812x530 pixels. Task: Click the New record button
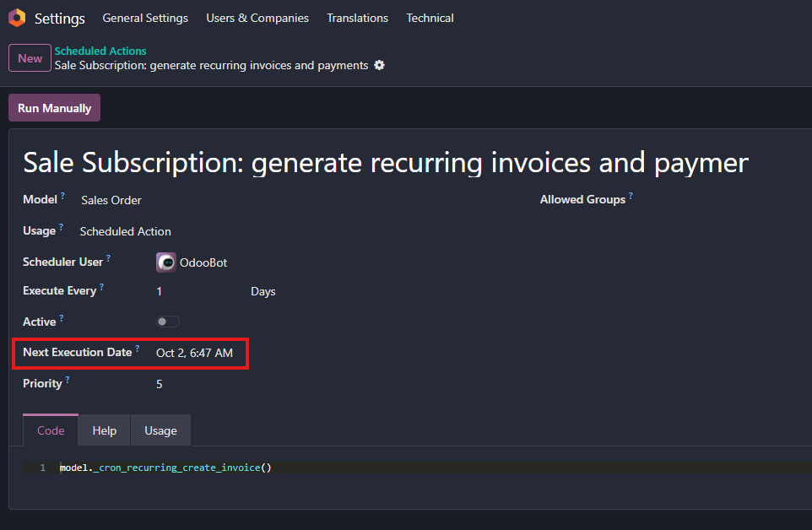(30, 58)
